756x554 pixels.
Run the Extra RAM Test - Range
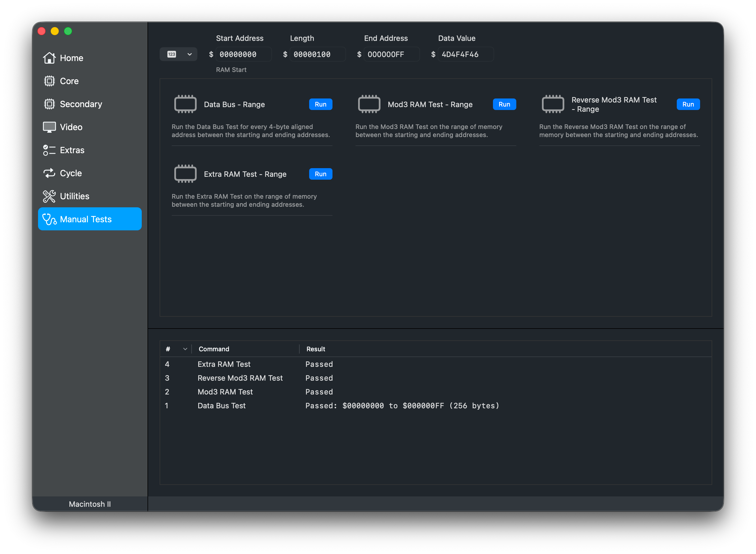click(320, 174)
